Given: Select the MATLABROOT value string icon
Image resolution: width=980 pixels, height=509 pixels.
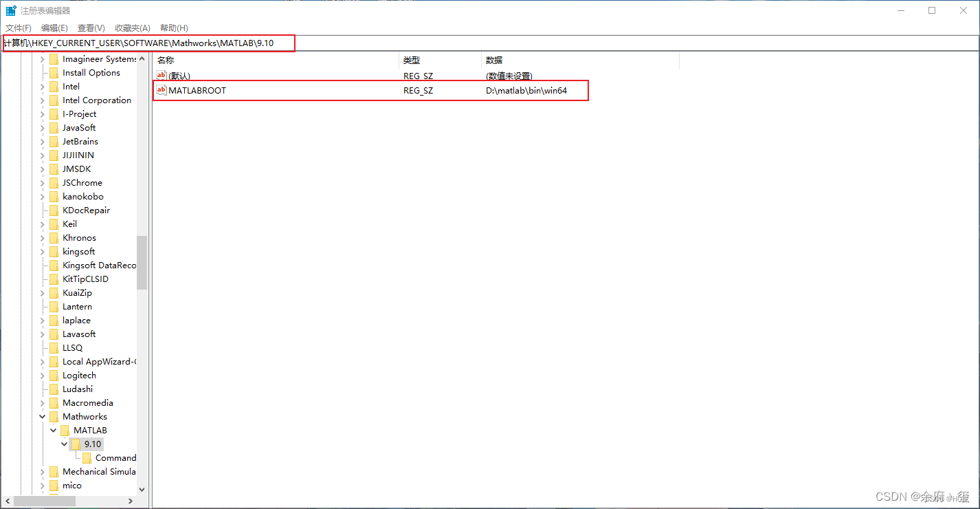Looking at the screenshot, I should coord(162,90).
